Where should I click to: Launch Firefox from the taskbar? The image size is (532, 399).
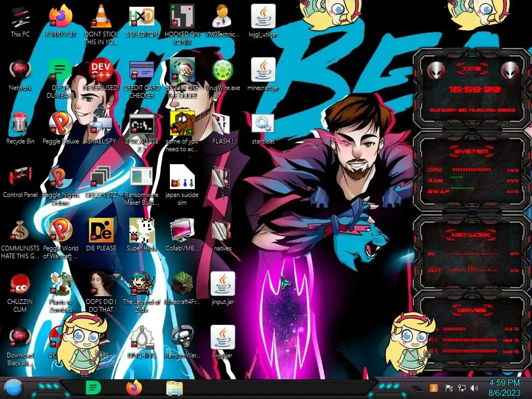(x=134, y=388)
